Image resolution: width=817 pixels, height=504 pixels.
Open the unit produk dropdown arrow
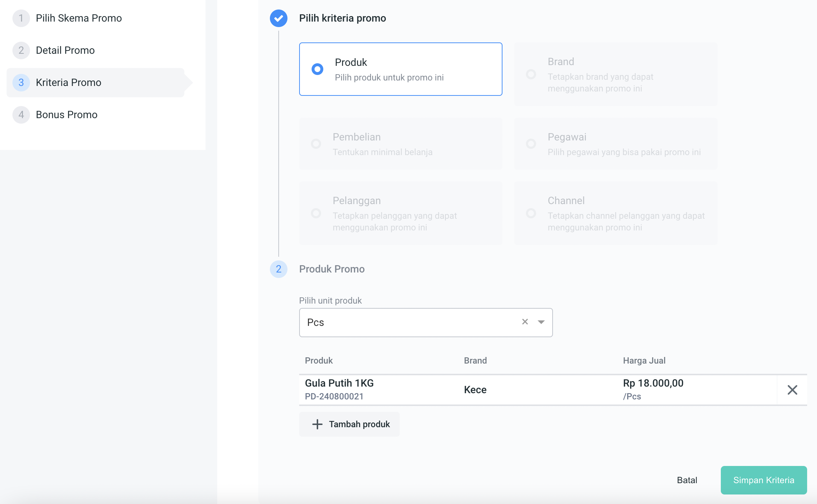(x=541, y=322)
